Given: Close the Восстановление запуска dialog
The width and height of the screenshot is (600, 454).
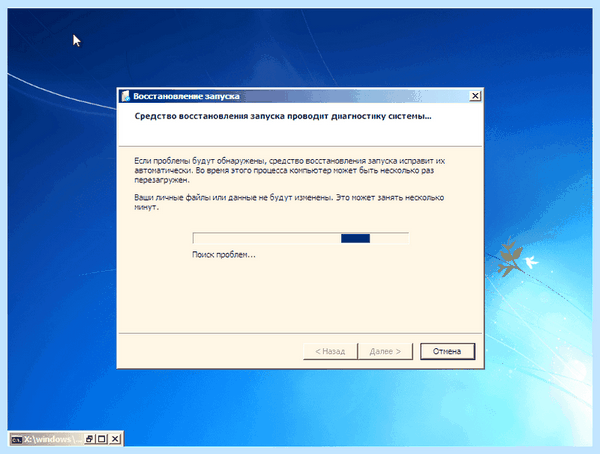Looking at the screenshot, I should (x=475, y=96).
